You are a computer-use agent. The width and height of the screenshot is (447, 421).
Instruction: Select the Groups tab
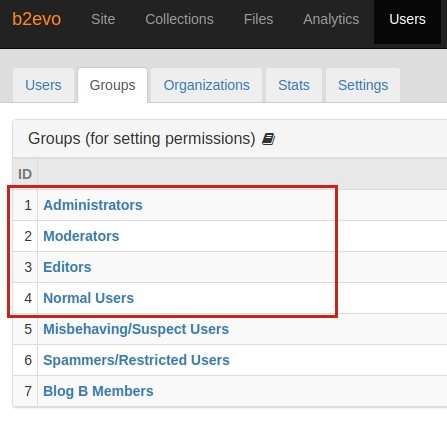point(112,85)
